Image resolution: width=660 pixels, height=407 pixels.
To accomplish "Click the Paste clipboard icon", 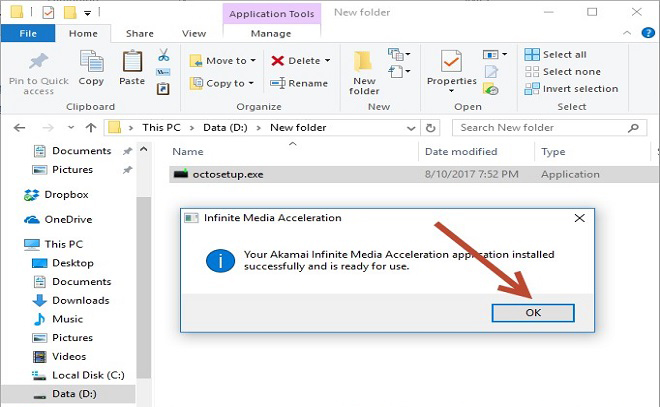I will pos(132,61).
